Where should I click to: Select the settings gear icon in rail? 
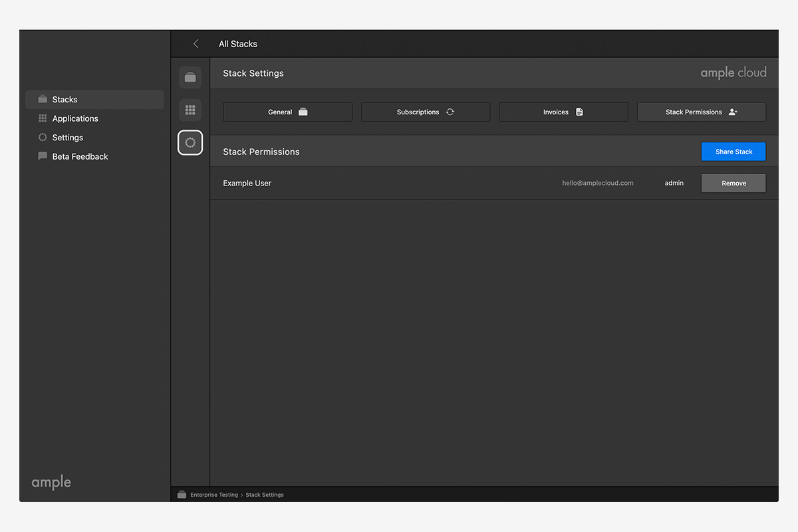(x=190, y=142)
